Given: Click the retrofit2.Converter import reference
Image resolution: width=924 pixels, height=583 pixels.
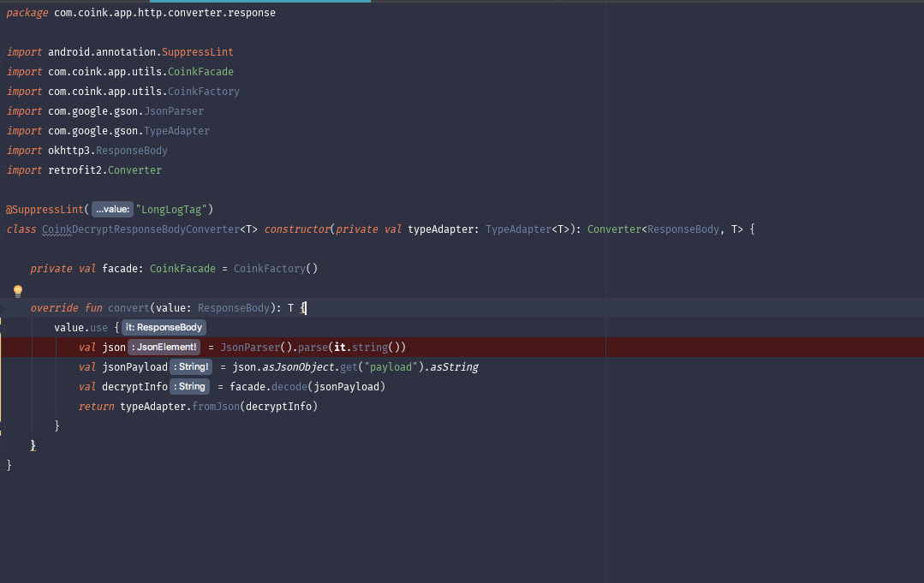Looking at the screenshot, I should tap(134, 170).
